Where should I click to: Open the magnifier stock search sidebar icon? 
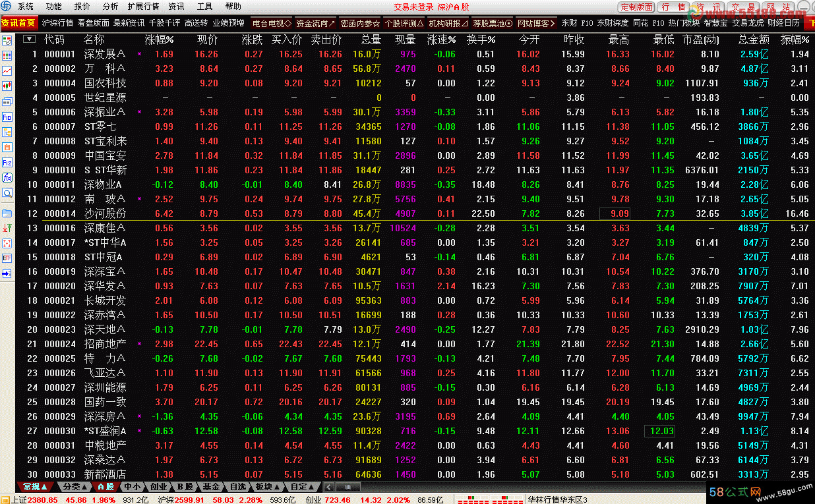[7, 193]
